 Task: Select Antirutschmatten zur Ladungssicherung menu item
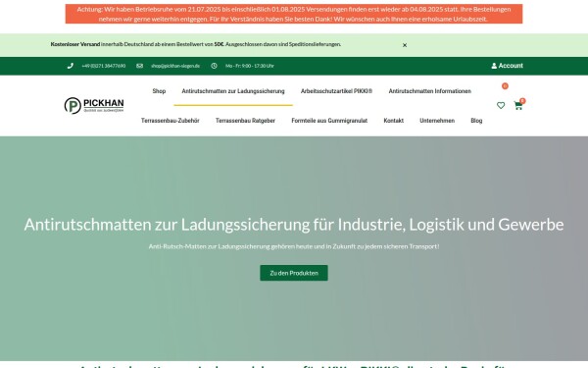(233, 91)
